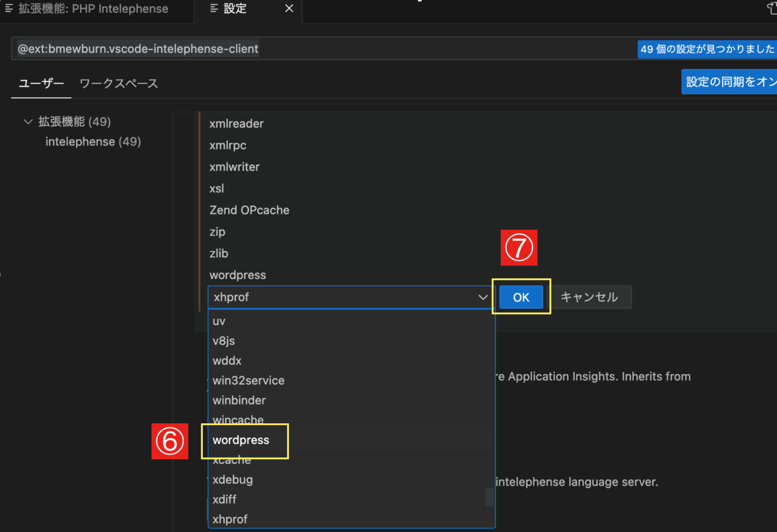Screen dimensions: 777x532
Task: Click the settings search input field
Action: tap(324, 49)
